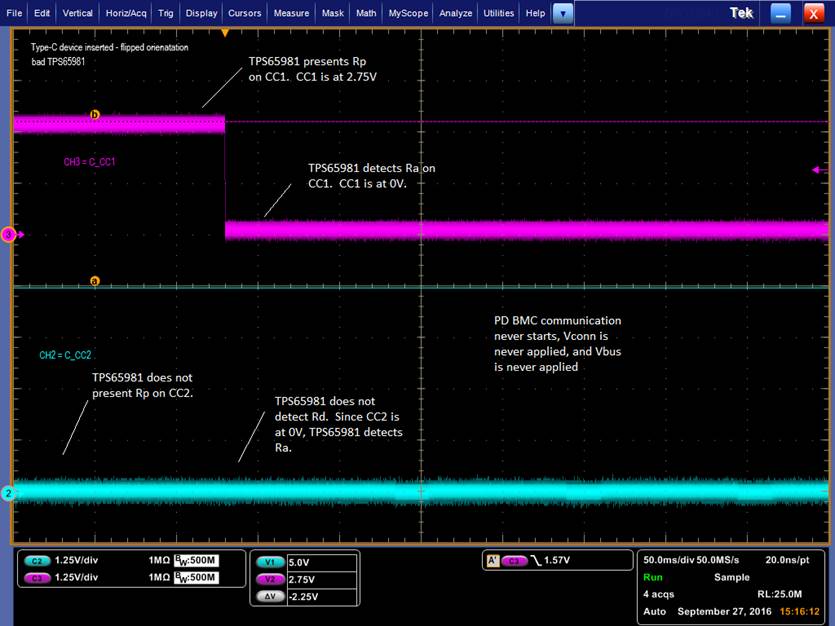Click the CH3 = C_CC1 waveform label

click(89, 162)
